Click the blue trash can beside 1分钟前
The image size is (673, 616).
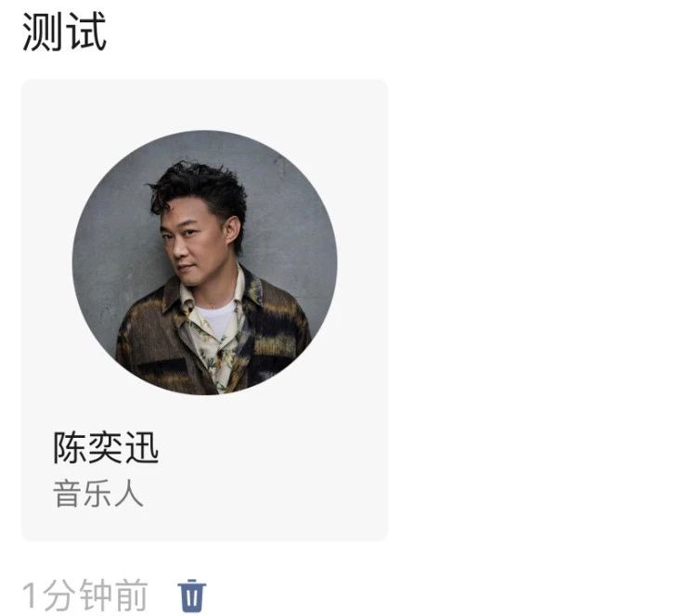192,596
